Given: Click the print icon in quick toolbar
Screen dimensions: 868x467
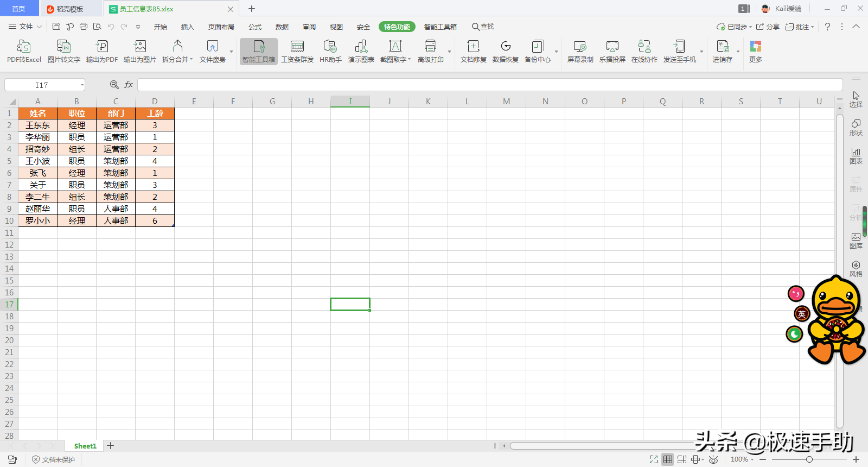Looking at the screenshot, I should click(84, 27).
